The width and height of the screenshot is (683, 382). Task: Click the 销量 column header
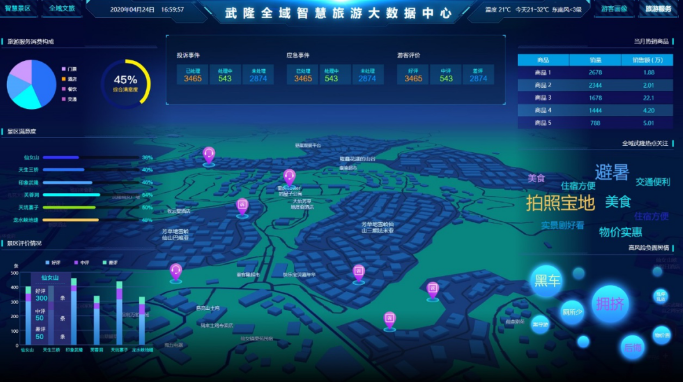(x=595, y=60)
